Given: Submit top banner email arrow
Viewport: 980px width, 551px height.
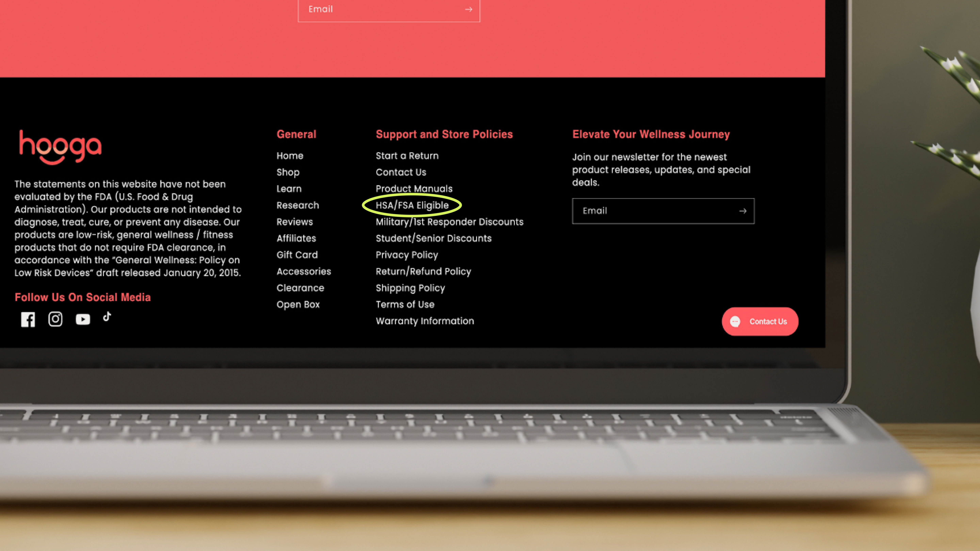Looking at the screenshot, I should click(x=468, y=10).
